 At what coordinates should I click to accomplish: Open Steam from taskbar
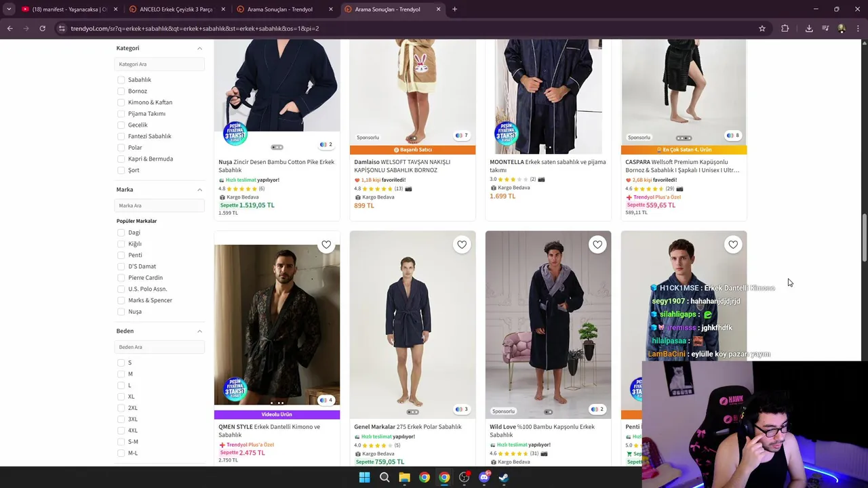504,477
